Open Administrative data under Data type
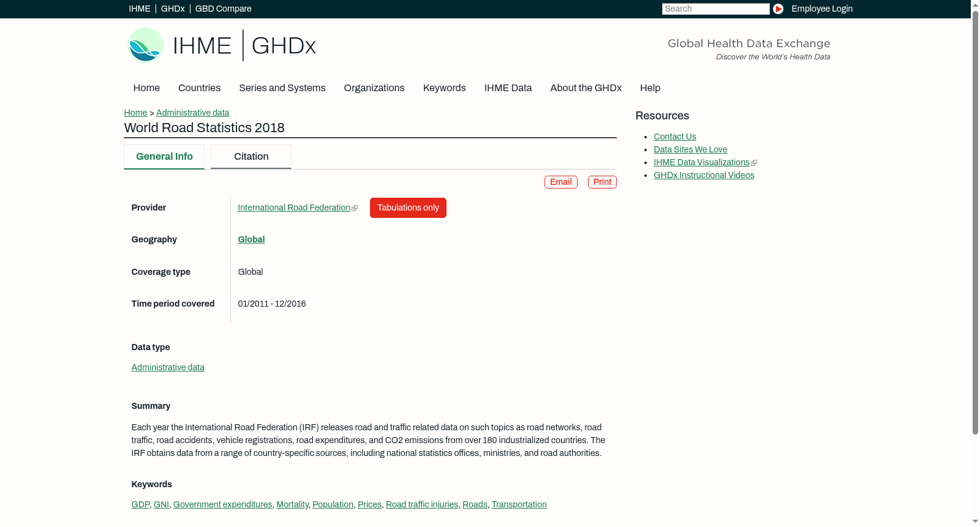The width and height of the screenshot is (980, 527). pyautogui.click(x=168, y=368)
